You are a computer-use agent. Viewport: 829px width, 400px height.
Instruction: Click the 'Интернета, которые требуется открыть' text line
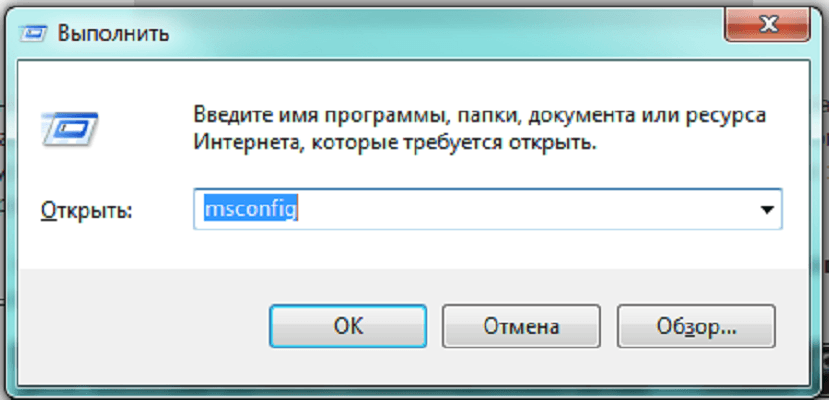[395, 143]
